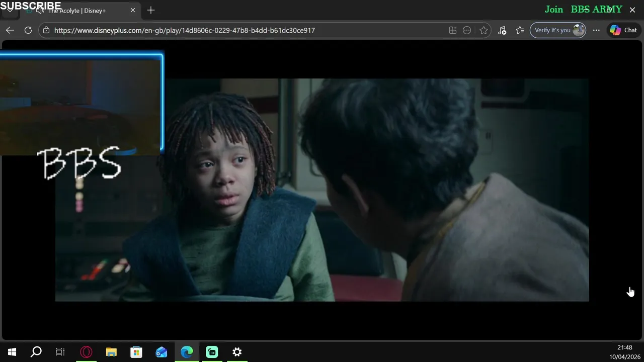Open Outlook from the taskbar
644x362 pixels.
coord(162,352)
